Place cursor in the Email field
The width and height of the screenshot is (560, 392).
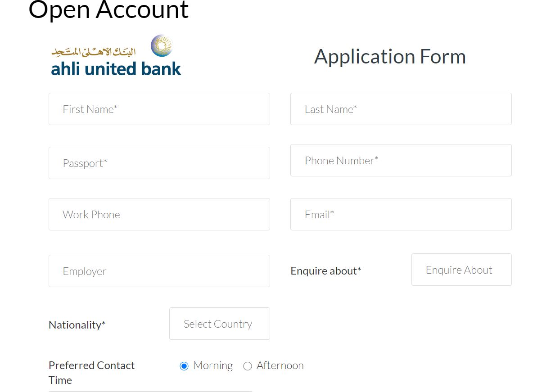click(401, 214)
